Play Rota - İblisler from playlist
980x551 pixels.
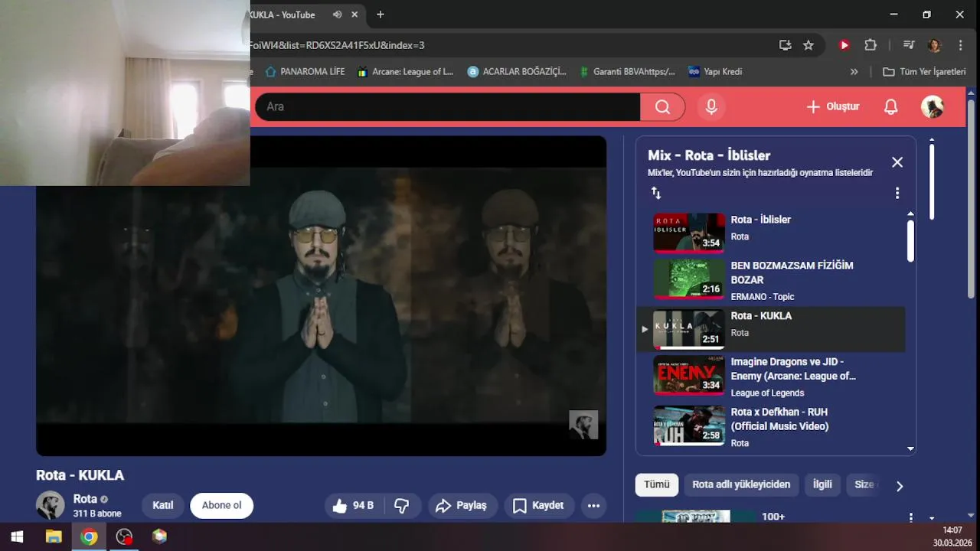tap(770, 233)
